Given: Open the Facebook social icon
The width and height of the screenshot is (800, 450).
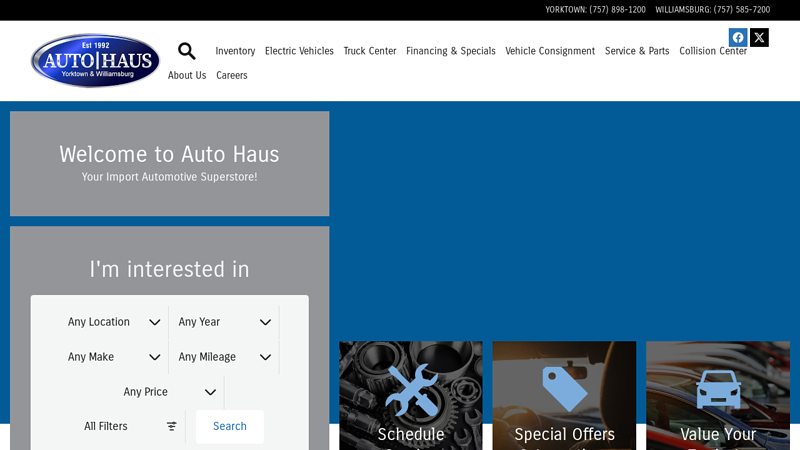Looking at the screenshot, I should [738, 38].
